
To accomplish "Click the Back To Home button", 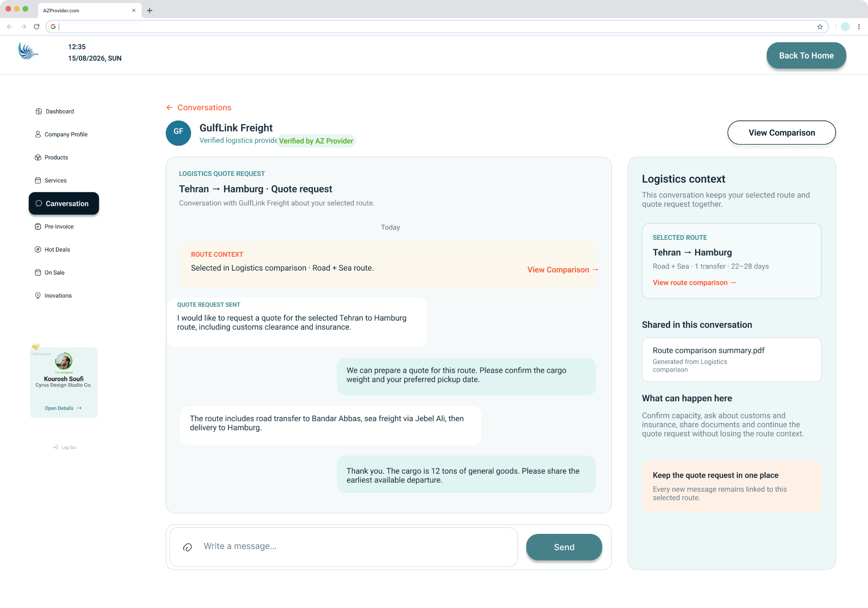I will click(x=806, y=56).
